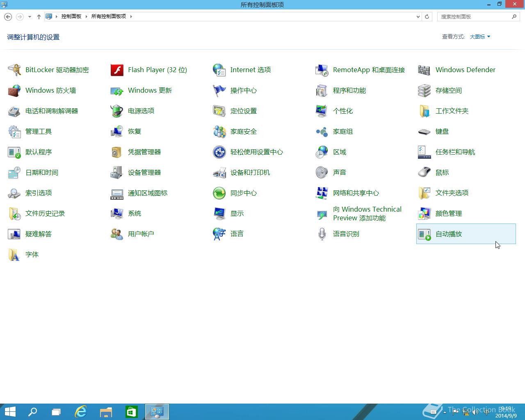Image resolution: width=525 pixels, height=420 pixels.
Task: Open 同步中心 green icon
Action: tap(219, 193)
